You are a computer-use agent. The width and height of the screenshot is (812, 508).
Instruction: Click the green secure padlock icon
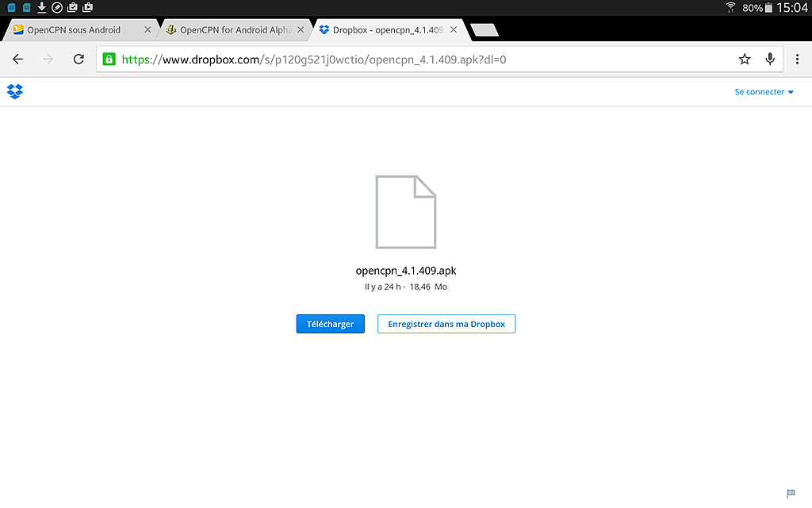pyautogui.click(x=109, y=59)
